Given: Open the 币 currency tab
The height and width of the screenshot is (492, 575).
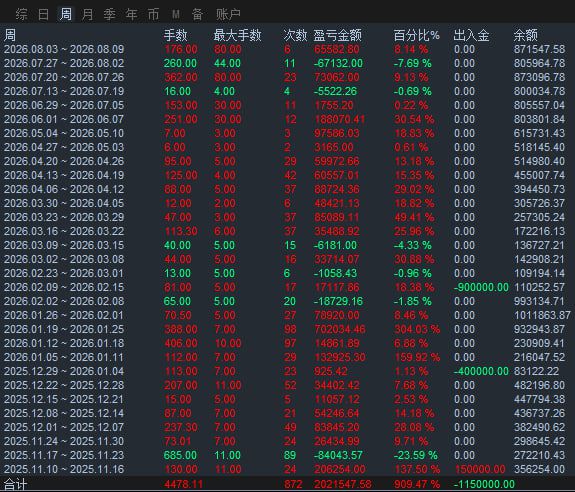Looking at the screenshot, I should click(x=153, y=15).
